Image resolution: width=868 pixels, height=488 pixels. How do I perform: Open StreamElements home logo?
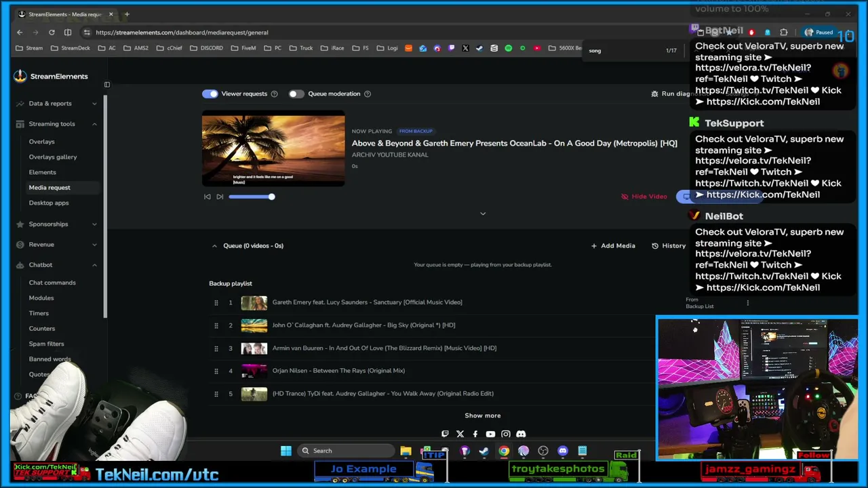point(51,77)
